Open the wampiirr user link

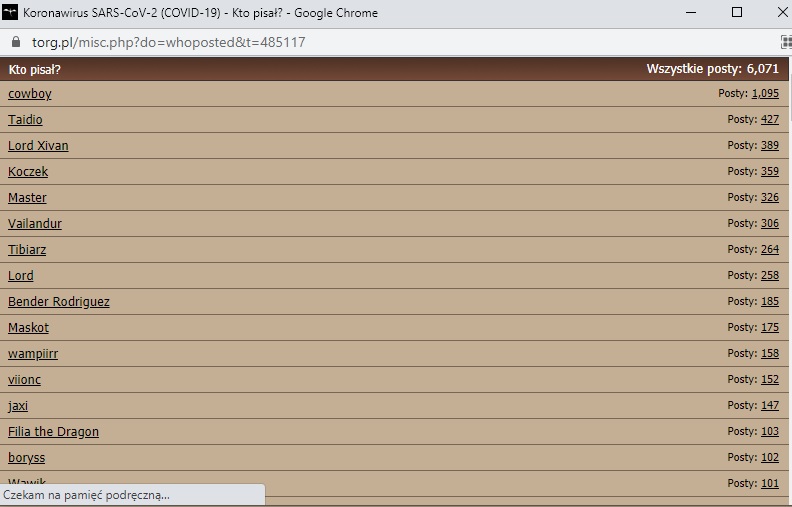33,354
